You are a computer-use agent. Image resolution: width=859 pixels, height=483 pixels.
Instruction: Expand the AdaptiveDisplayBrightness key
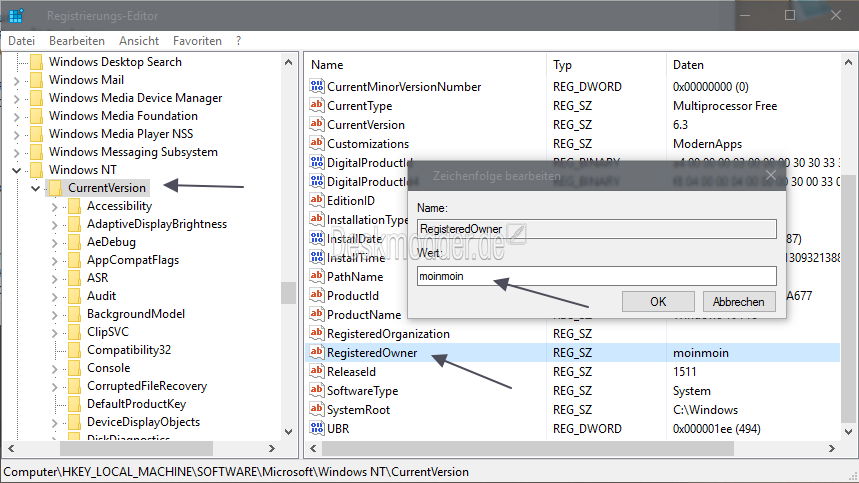click(54, 225)
